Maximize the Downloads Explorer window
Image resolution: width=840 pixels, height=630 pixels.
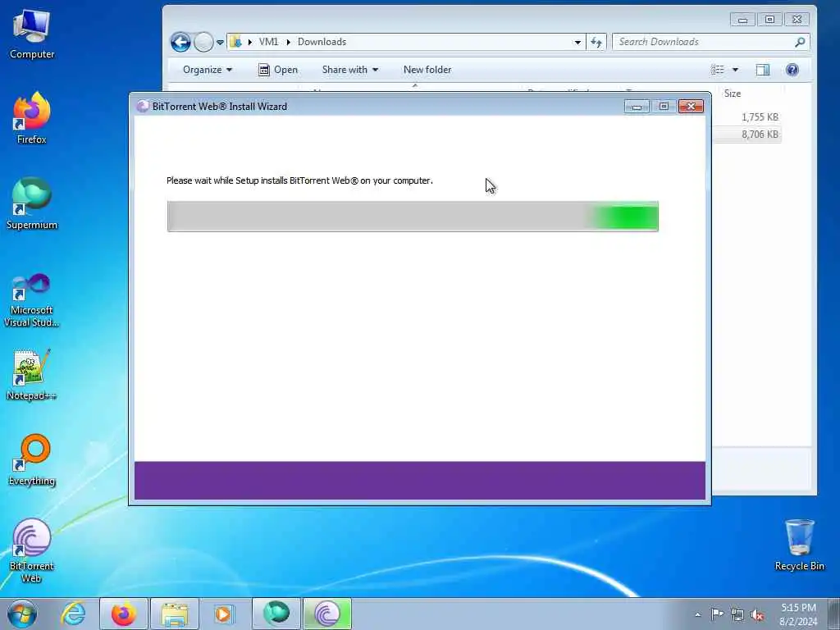click(x=769, y=20)
